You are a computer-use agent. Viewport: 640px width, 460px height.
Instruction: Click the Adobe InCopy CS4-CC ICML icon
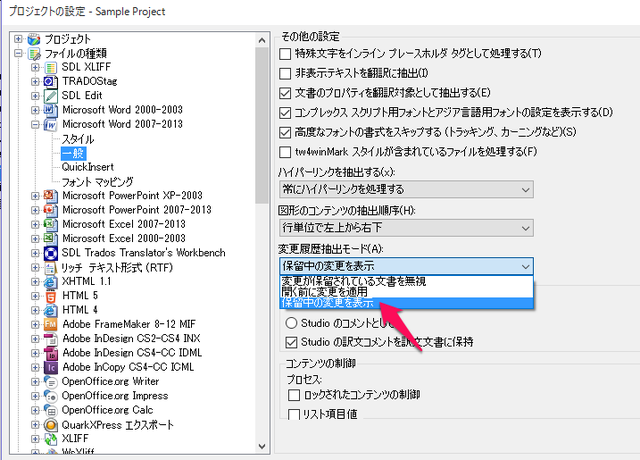(x=51, y=368)
